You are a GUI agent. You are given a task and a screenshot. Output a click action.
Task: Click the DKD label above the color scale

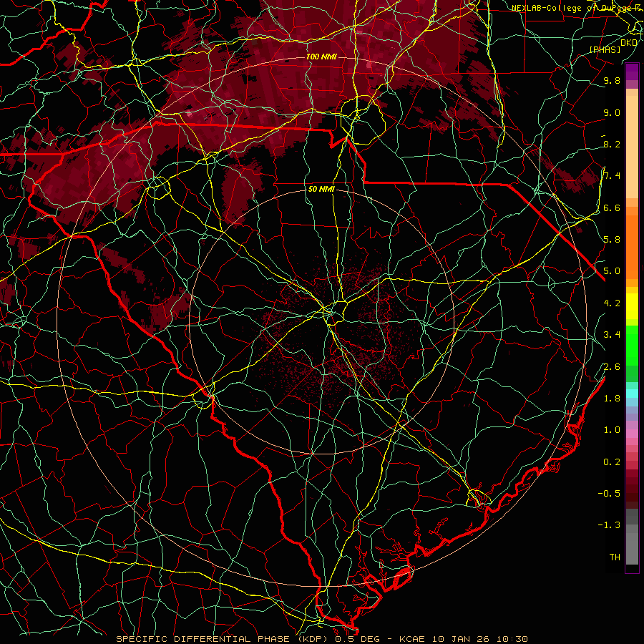(x=629, y=43)
